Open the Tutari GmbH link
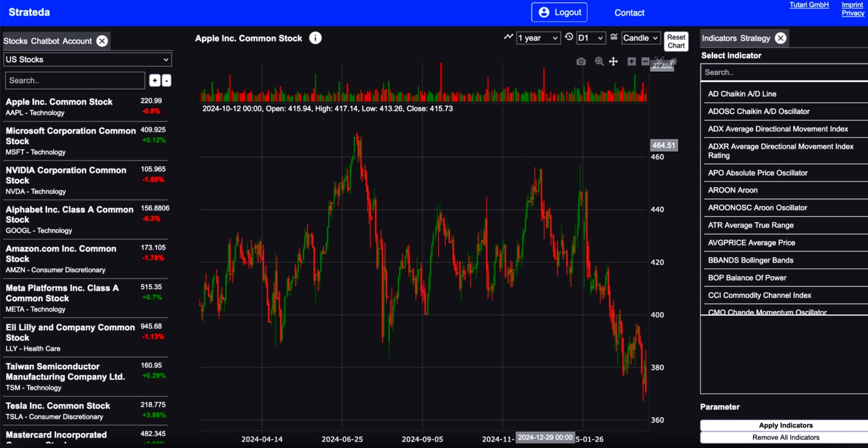Screen dimensions: 868x448 (809, 5)
